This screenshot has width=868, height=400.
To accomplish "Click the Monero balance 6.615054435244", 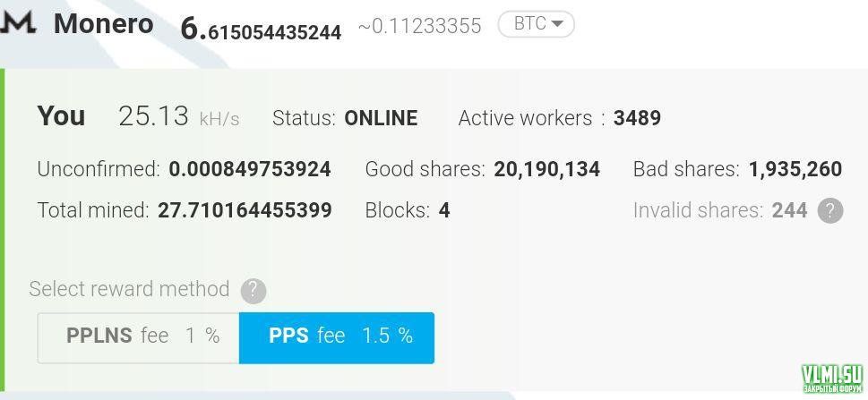I will pyautogui.click(x=261, y=29).
